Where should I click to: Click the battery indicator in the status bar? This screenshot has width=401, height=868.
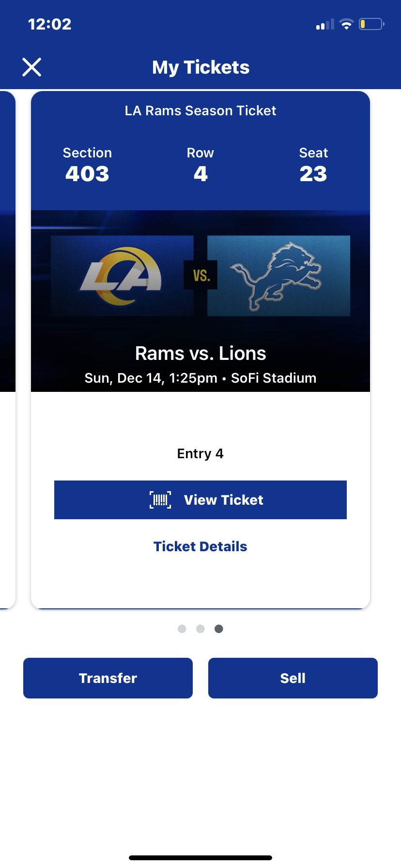click(371, 24)
